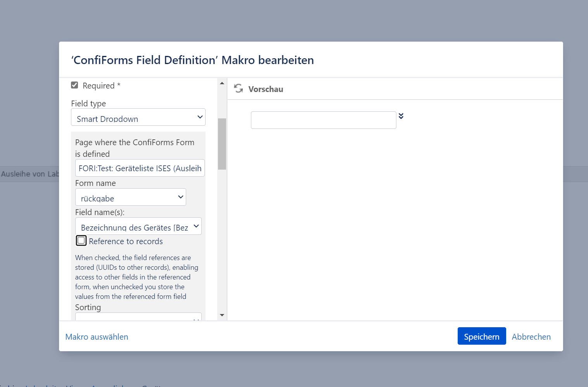Click the chevron beside rückgabe
The image size is (588, 387).
click(x=180, y=197)
